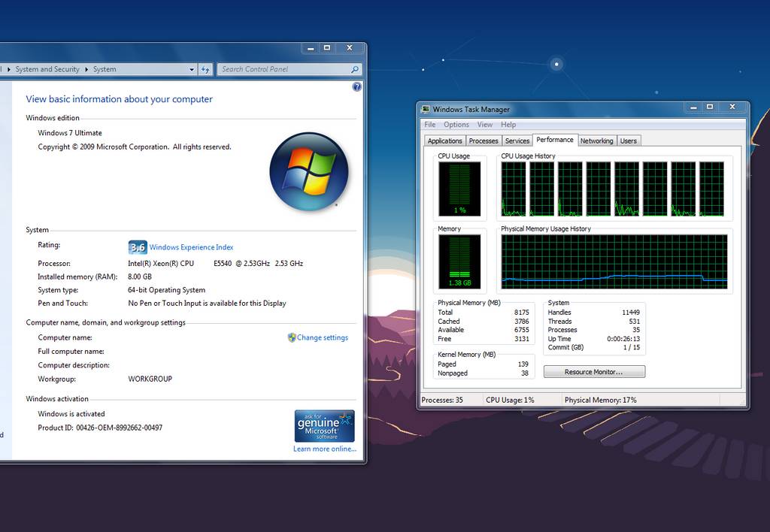Click the Task Manager title bar icon
This screenshot has width=770, height=532.
click(426, 110)
